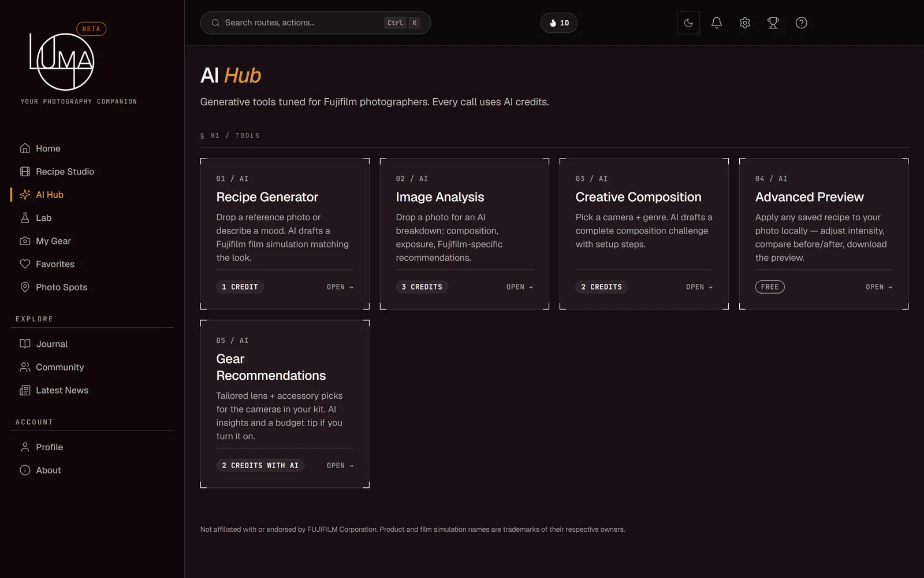Open the Lab menu label
Screen dimensions: 924x578
(x=44, y=218)
